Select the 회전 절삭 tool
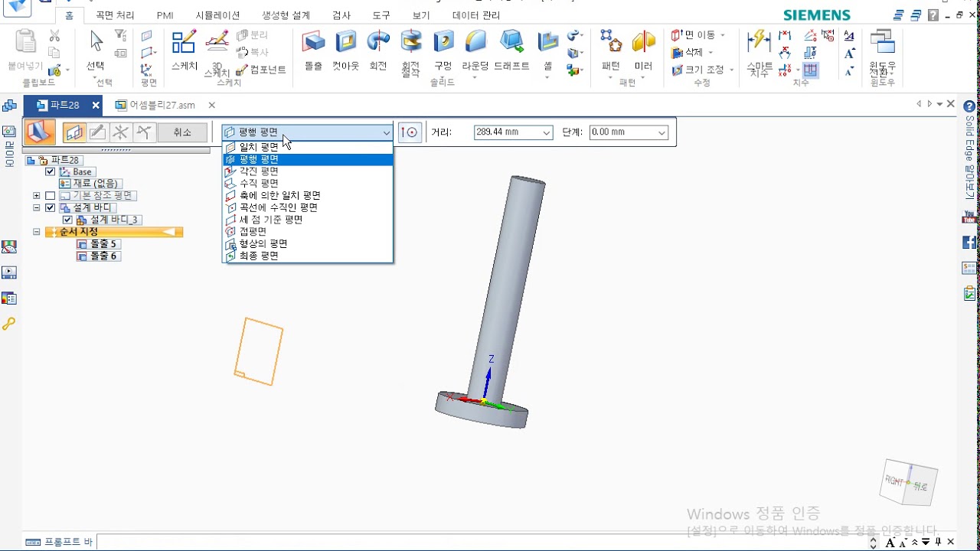Screen dimensions: 980x551 point(411,53)
